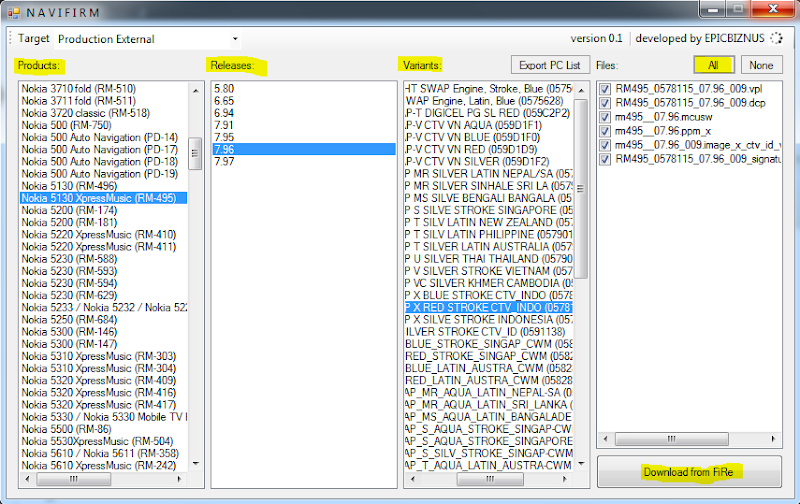The width and height of the screenshot is (800, 504).
Task: Click the All files button
Action: (x=713, y=65)
